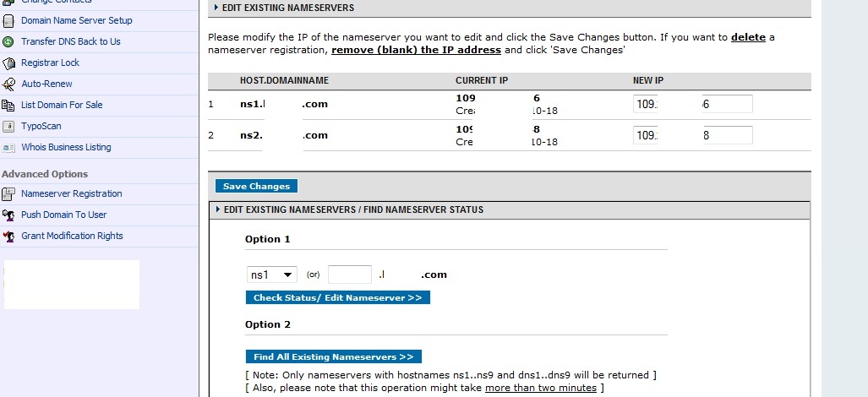Click the Grant Modification Rights icon

coord(8,237)
